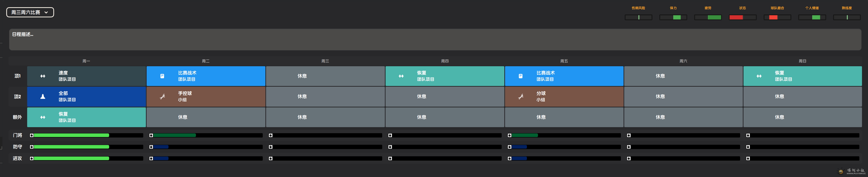Image resolution: width=868 pixels, height=177 pixels.
Task: Click the intensity flame icon for Friday attackers
Action: (510, 158)
